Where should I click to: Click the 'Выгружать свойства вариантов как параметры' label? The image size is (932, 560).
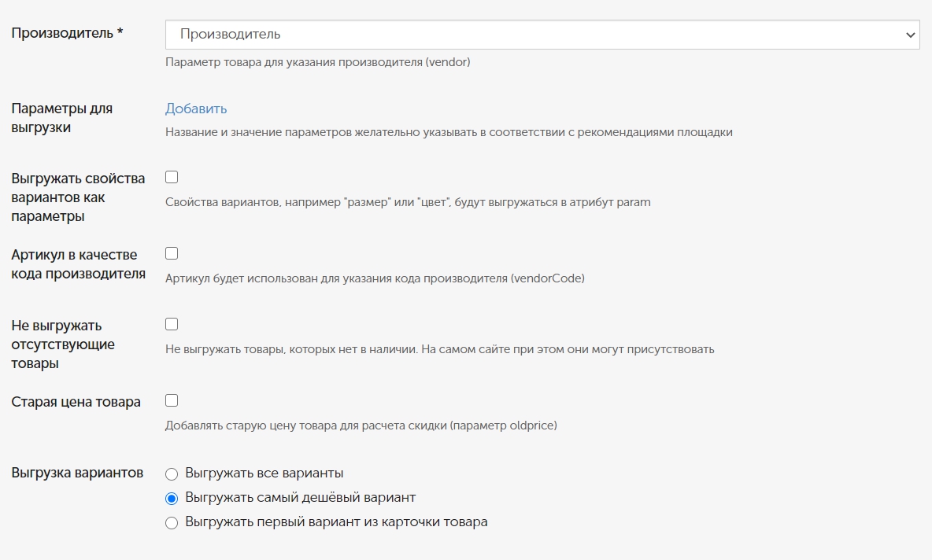pyautogui.click(x=78, y=197)
